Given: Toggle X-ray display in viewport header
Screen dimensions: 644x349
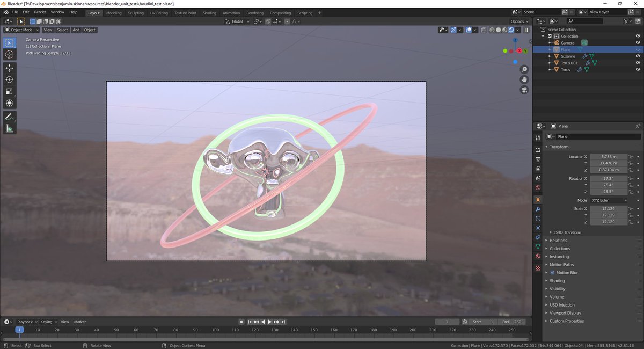Looking at the screenshot, I should (x=484, y=30).
